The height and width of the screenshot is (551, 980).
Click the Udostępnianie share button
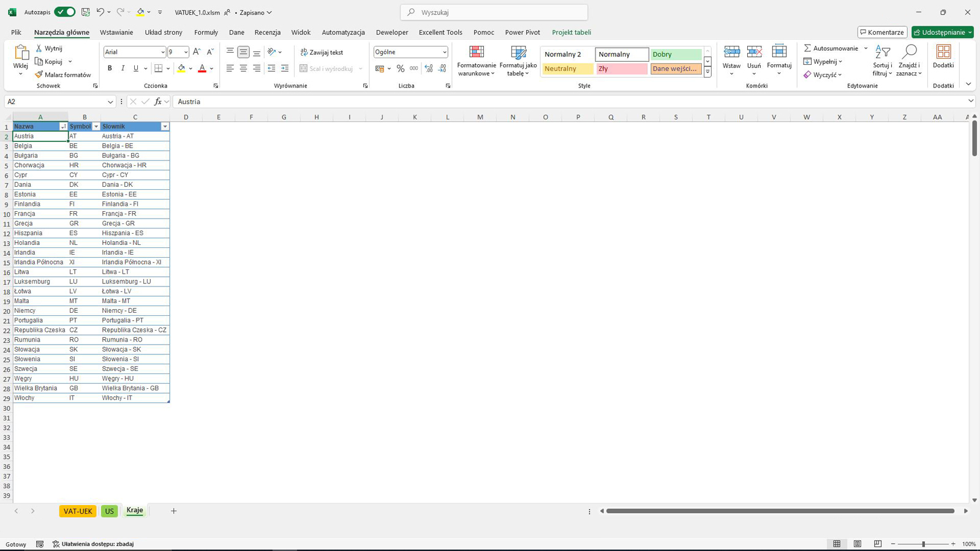[942, 32]
